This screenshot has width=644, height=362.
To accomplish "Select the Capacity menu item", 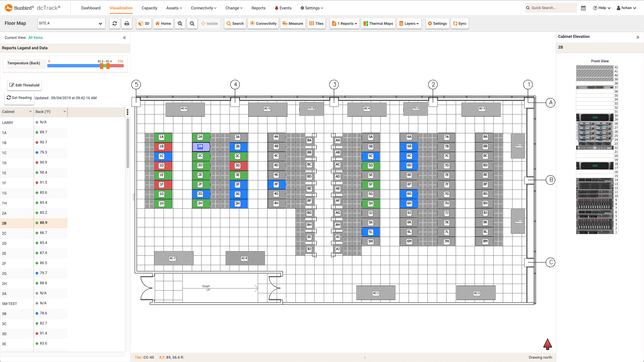I will click(149, 7).
